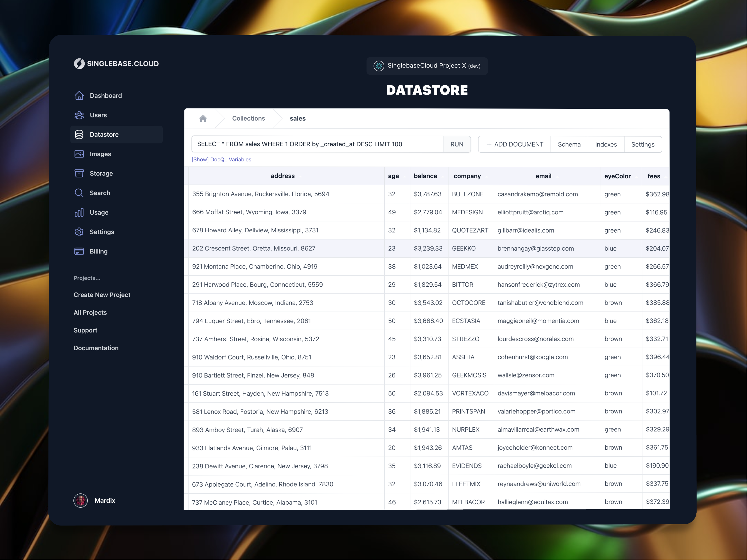This screenshot has height=560, width=747.
Task: Go to Collections in the breadcrumb
Action: pos(248,118)
